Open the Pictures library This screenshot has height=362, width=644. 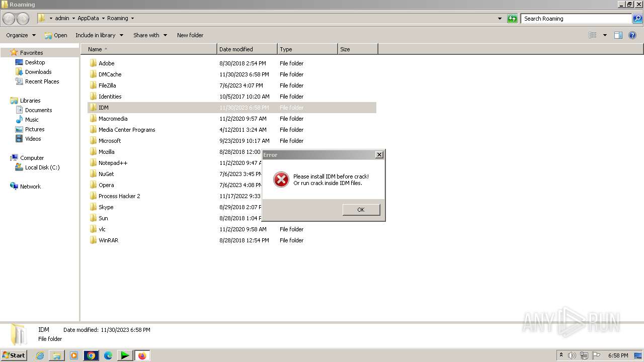(35, 129)
